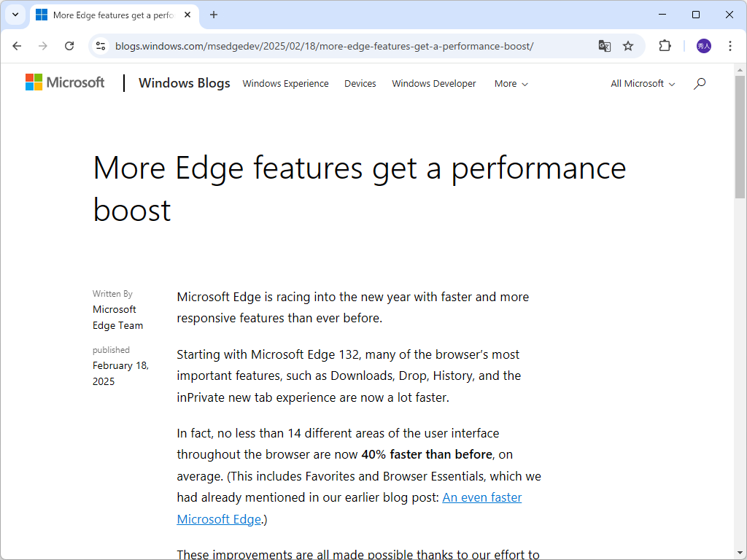The width and height of the screenshot is (747, 560).
Task: Open the An even faster Microsoft Edge link
Action: coord(481,497)
